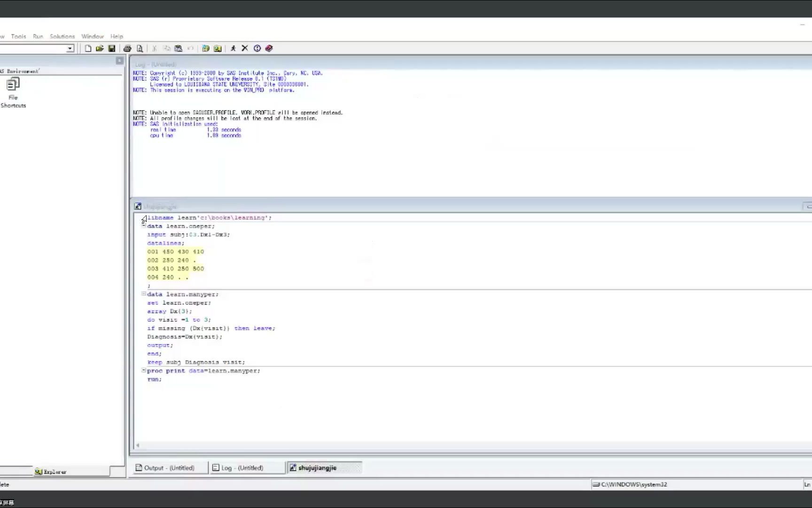Click the New Library toolbar icon
The image size is (812, 508).
pyautogui.click(x=205, y=48)
